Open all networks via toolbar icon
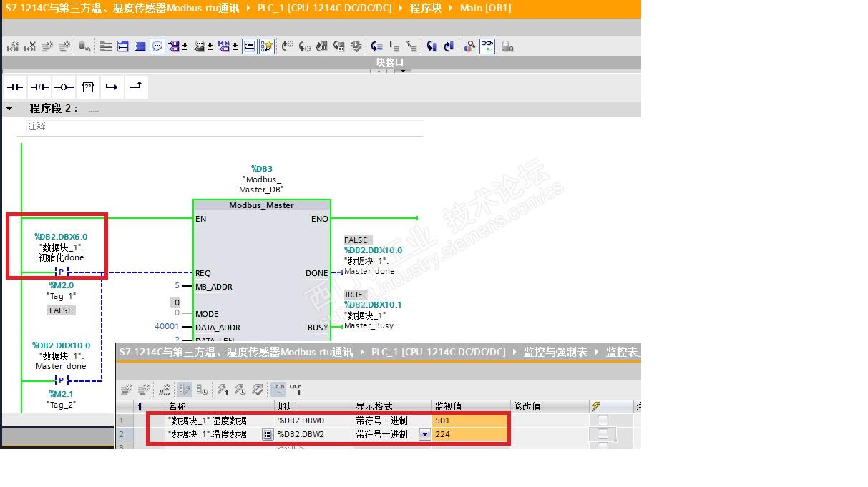 click(x=122, y=46)
